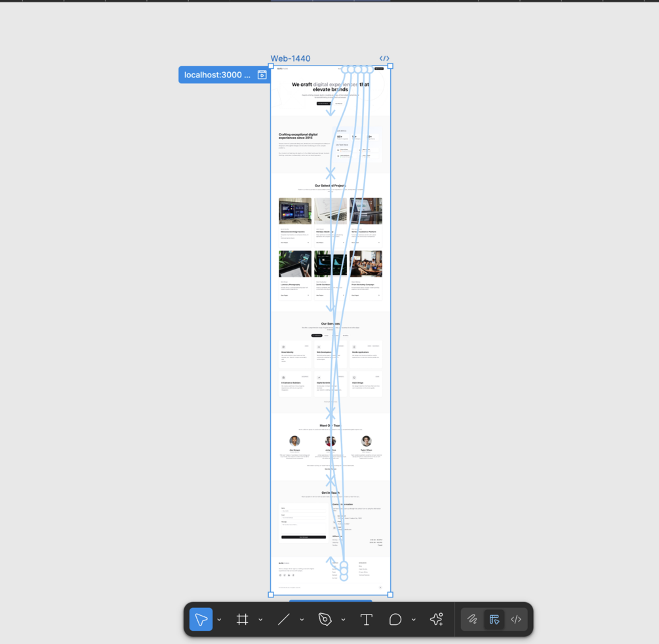Select the 'Crafting exceptional digital experiences' heading
This screenshot has width=659, height=644.
298,136
